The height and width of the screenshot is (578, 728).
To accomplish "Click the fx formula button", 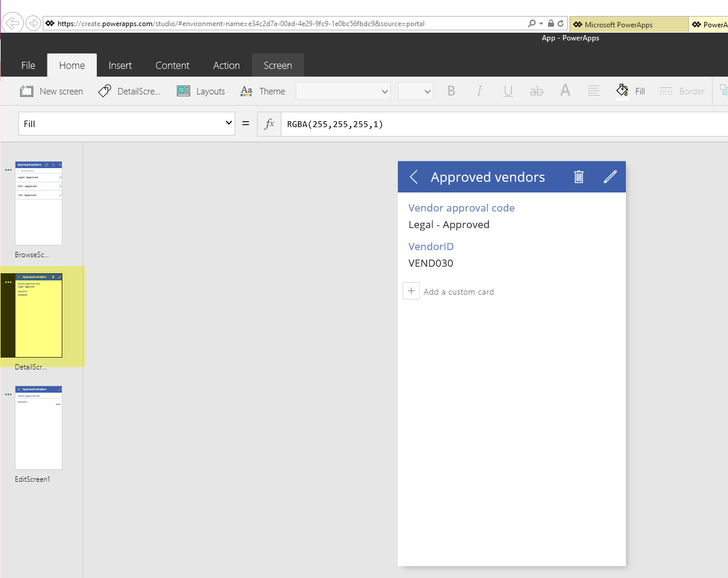I will 269,124.
